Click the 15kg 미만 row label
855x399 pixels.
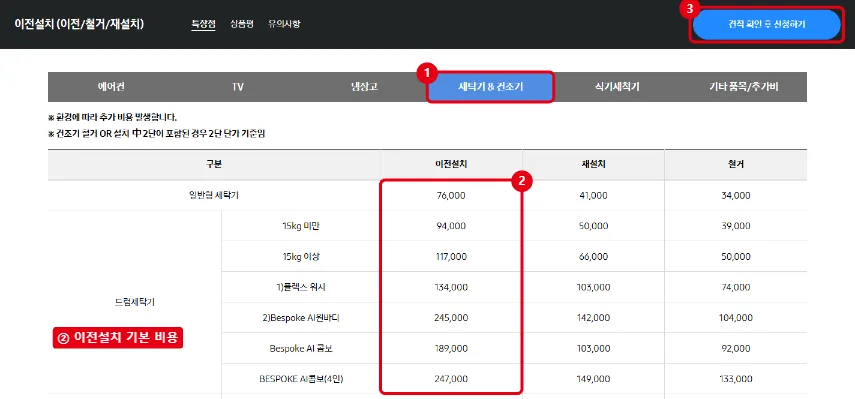[x=301, y=226]
